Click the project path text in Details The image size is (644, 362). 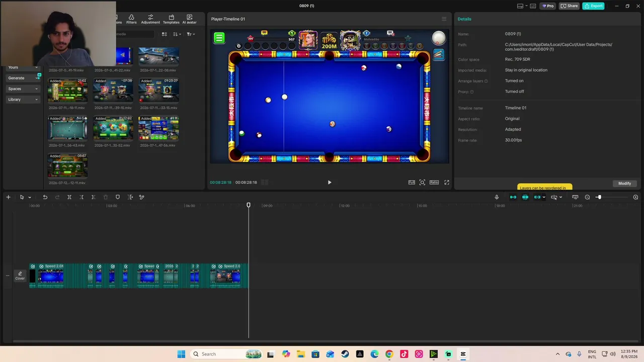click(x=558, y=47)
